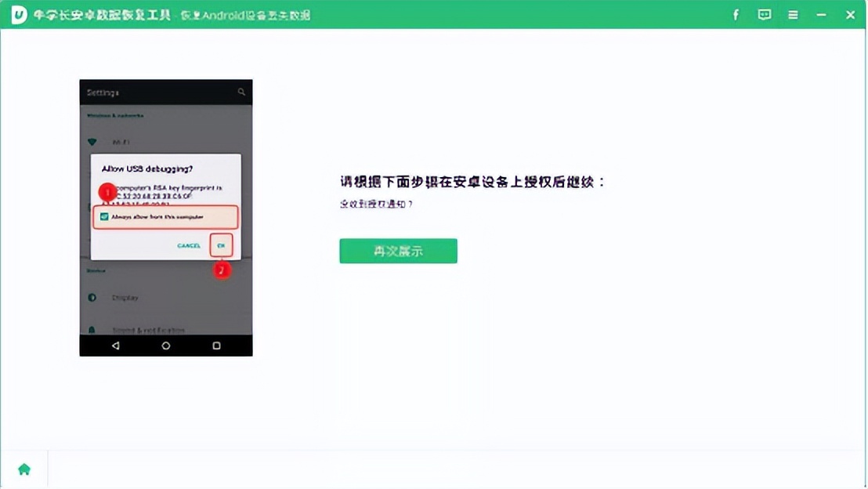This screenshot has width=868, height=489.
Task: Click red step marker number 1
Action: point(107,191)
